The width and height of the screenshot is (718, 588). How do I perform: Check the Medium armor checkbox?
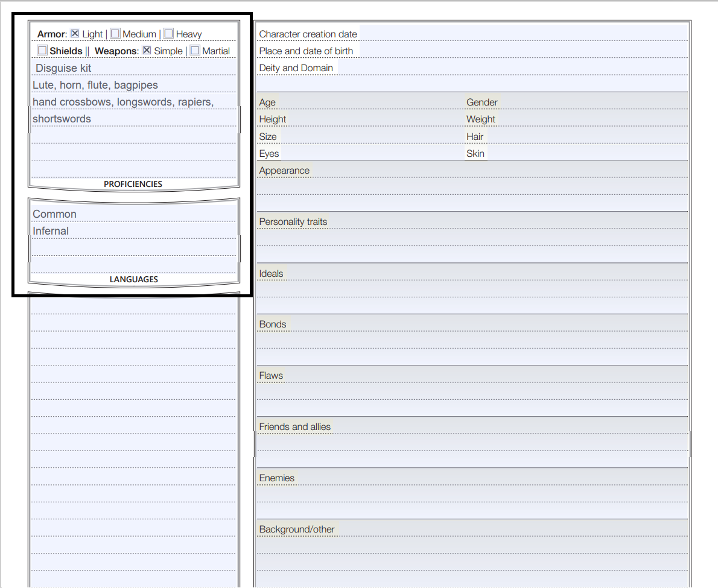(115, 33)
